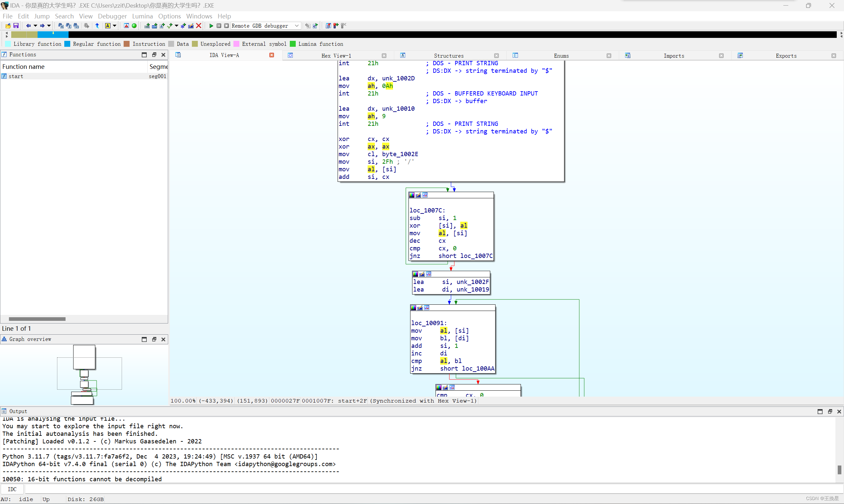844x504 pixels.
Task: Float the Graph overview panel
Action: click(154, 339)
